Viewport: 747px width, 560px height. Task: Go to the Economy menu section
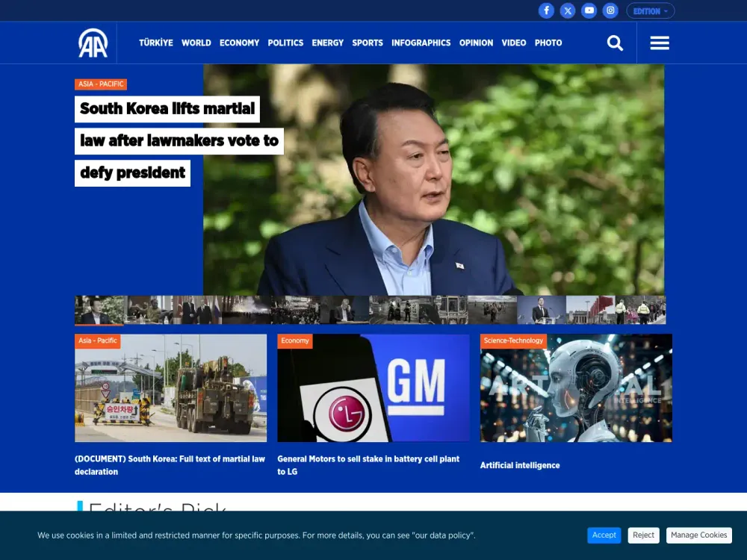click(x=239, y=43)
